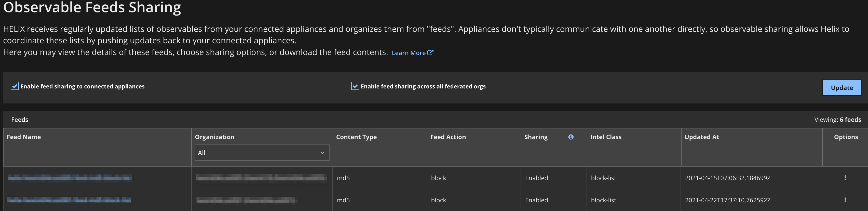868x211 pixels.
Task: Click Viewing: 6 feeds counter
Action: [x=837, y=120]
